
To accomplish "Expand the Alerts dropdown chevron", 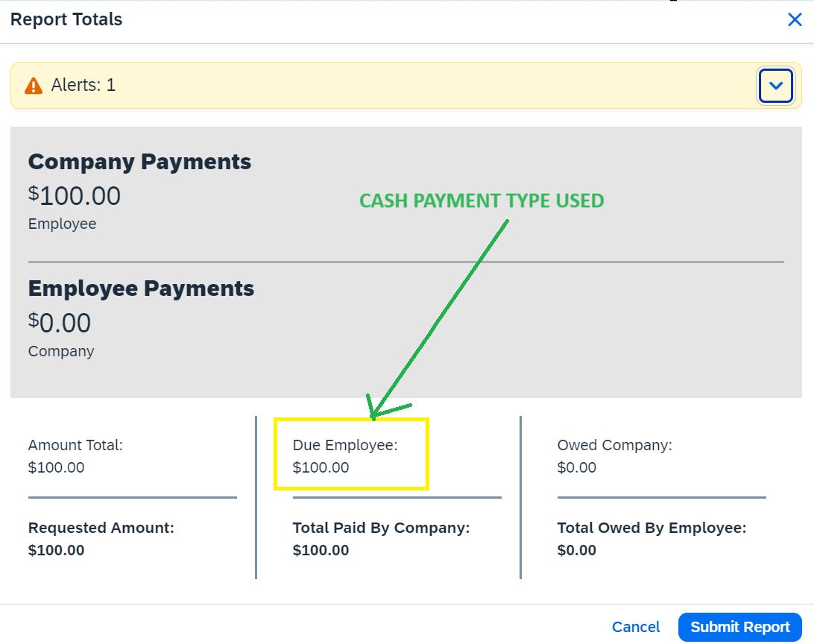I will [x=775, y=86].
